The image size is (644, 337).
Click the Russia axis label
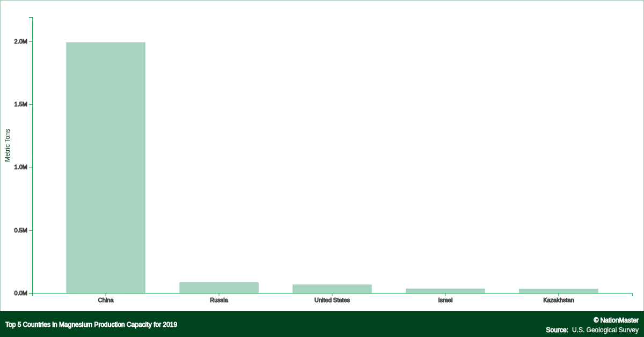click(219, 301)
